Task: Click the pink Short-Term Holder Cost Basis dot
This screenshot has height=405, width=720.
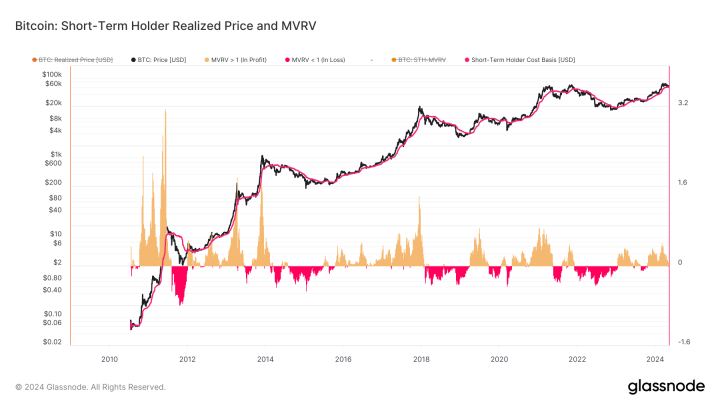Action: tap(467, 60)
